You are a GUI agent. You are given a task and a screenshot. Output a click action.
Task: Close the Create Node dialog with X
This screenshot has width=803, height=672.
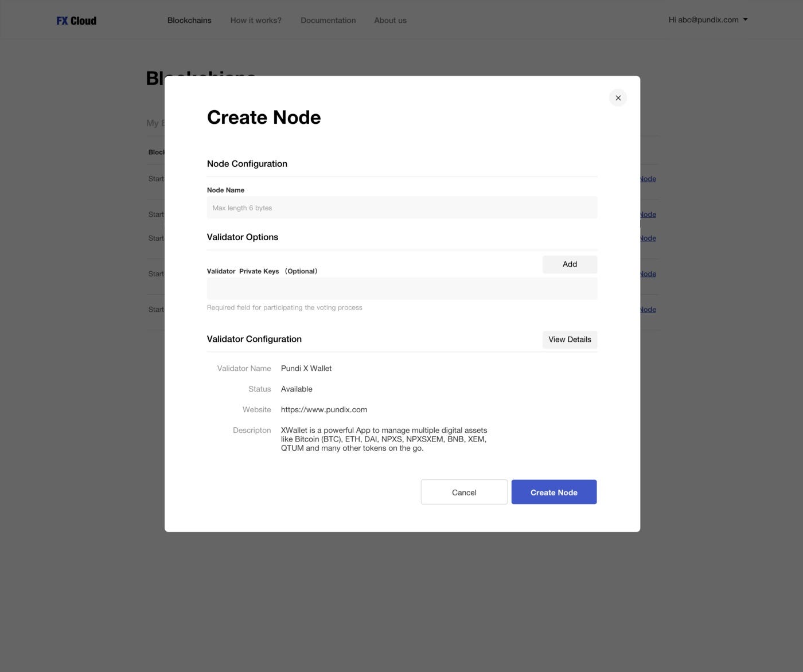point(618,97)
